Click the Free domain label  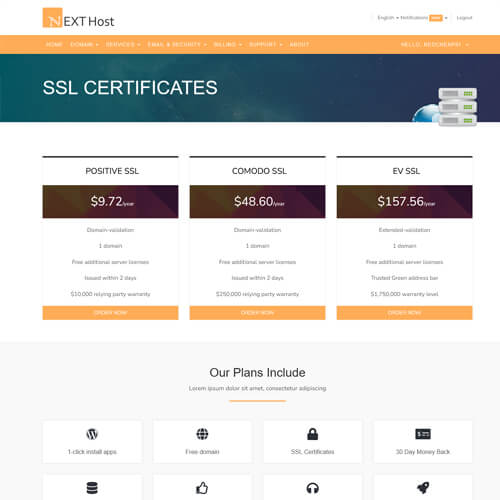point(202,452)
